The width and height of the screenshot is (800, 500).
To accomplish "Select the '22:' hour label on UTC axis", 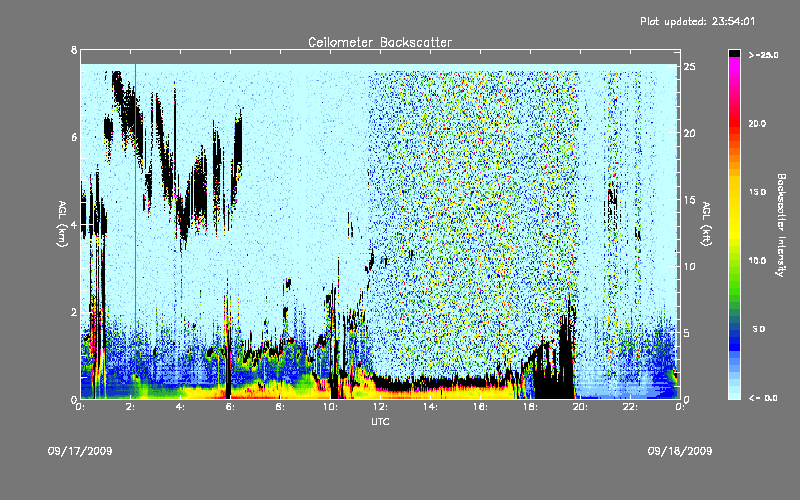I will coord(631,407).
